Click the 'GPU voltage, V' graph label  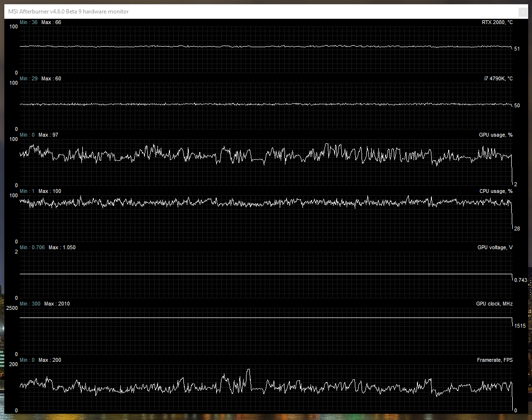pos(494,247)
